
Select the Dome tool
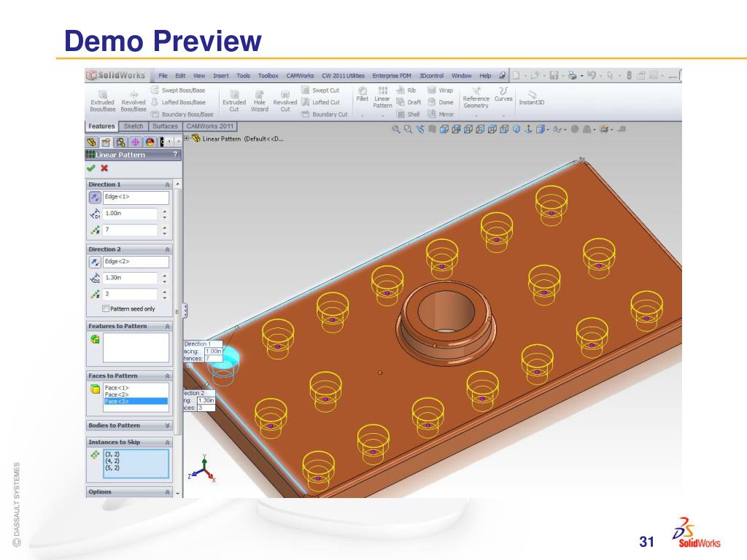440,102
